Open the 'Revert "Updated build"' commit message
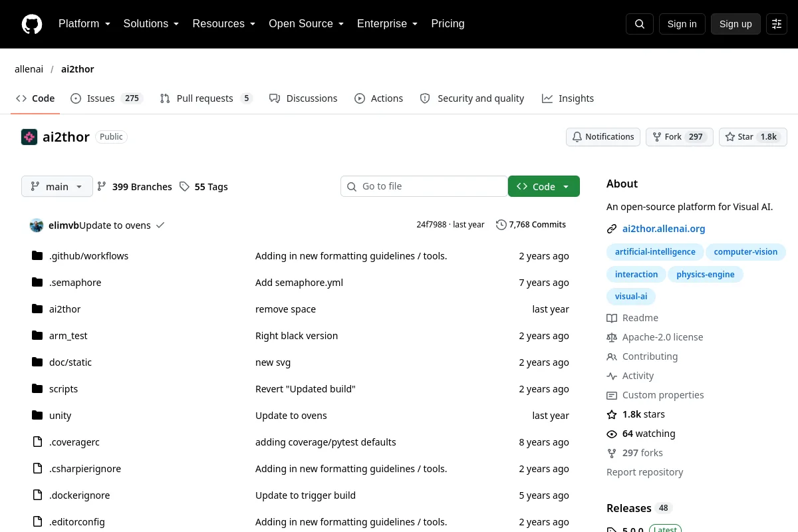The image size is (798, 532). (305, 389)
